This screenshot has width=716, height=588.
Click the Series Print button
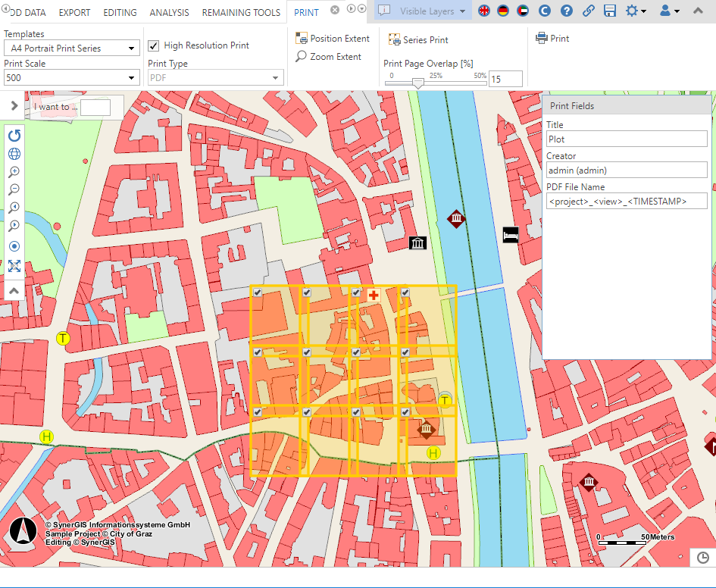[x=418, y=39]
